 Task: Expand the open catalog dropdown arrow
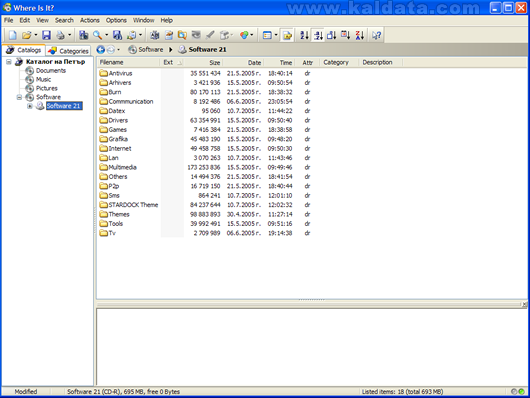(x=35, y=35)
